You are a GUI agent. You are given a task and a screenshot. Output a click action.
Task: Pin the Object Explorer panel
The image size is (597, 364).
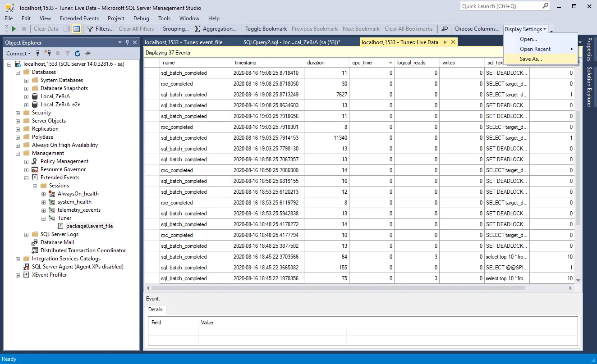tap(128, 42)
